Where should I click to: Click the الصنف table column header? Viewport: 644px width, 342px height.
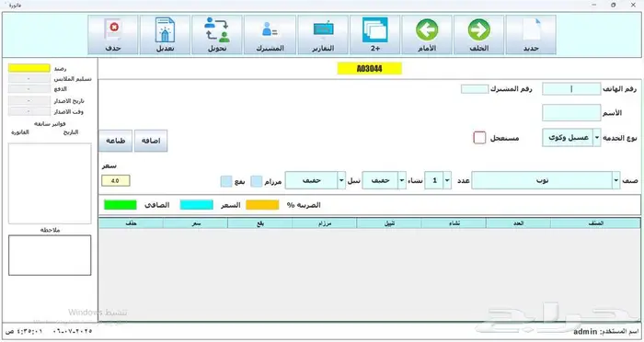pos(595,223)
